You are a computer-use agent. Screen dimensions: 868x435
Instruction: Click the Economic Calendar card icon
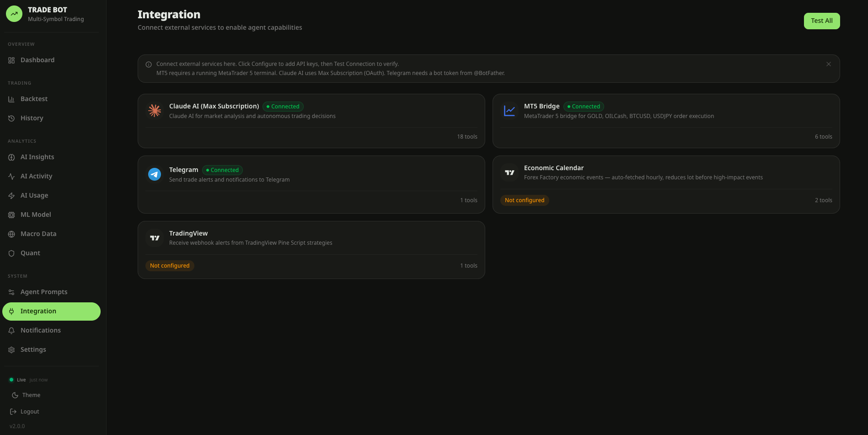[509, 172]
